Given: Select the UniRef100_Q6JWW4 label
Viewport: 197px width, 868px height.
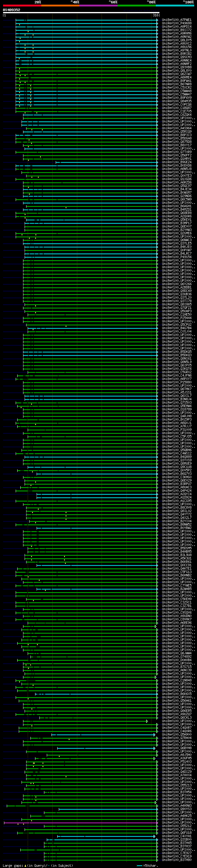Looking at the screenshot, I should click(x=176, y=653).
